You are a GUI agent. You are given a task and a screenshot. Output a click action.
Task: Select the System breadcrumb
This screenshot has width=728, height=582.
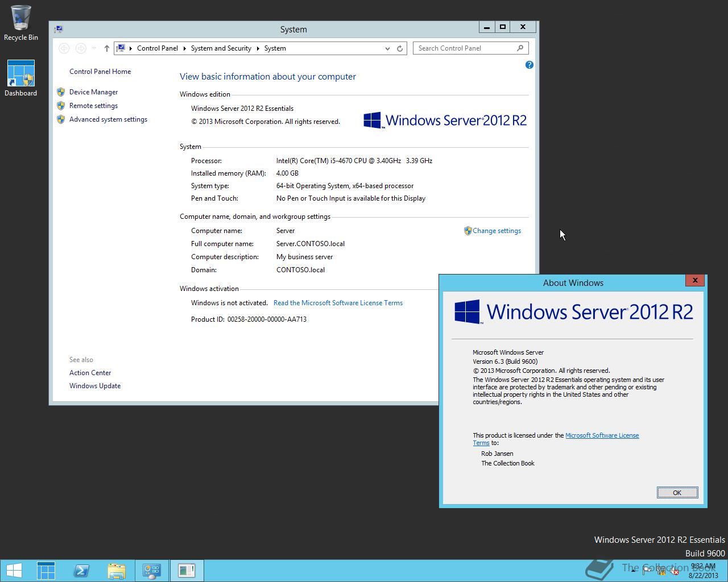coord(275,48)
